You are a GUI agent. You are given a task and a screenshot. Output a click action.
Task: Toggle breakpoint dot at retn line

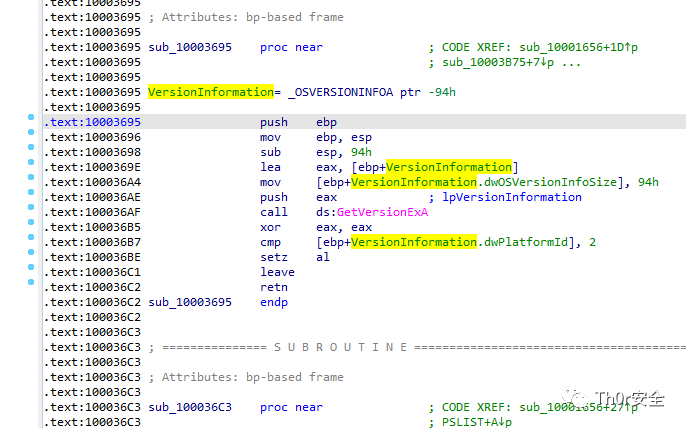31,282
